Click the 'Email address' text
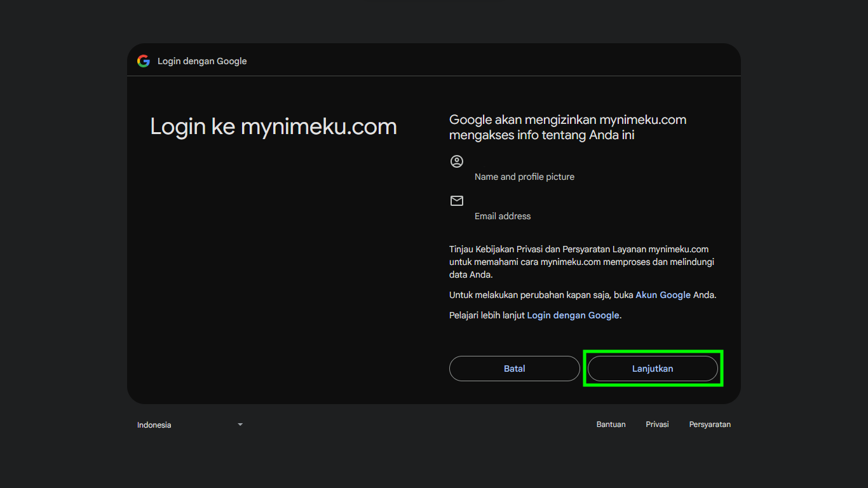Image resolution: width=868 pixels, height=488 pixels. pyautogui.click(x=503, y=216)
